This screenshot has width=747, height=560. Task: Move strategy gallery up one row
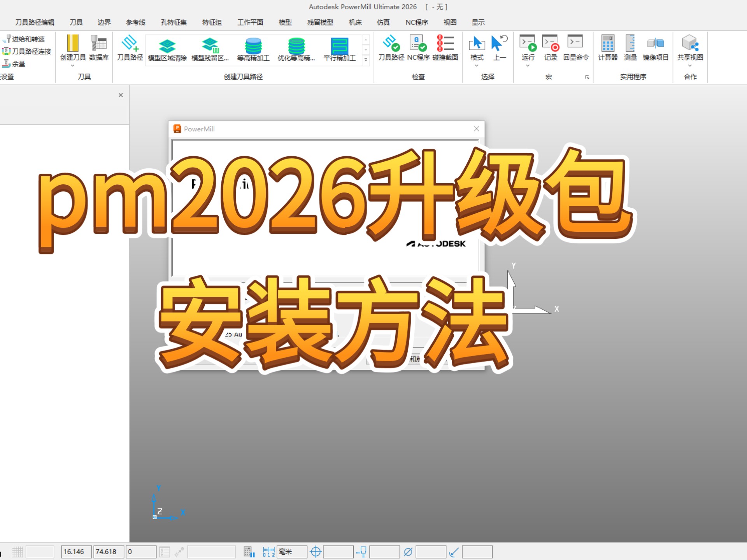point(366,40)
